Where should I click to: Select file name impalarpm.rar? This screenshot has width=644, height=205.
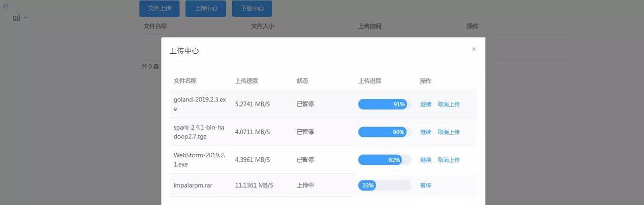[193, 185]
